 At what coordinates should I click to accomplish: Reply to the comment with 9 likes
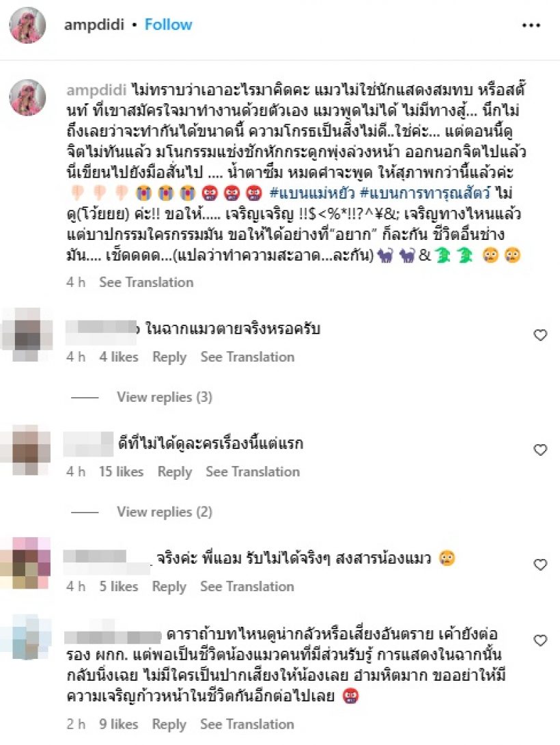pos(169,724)
